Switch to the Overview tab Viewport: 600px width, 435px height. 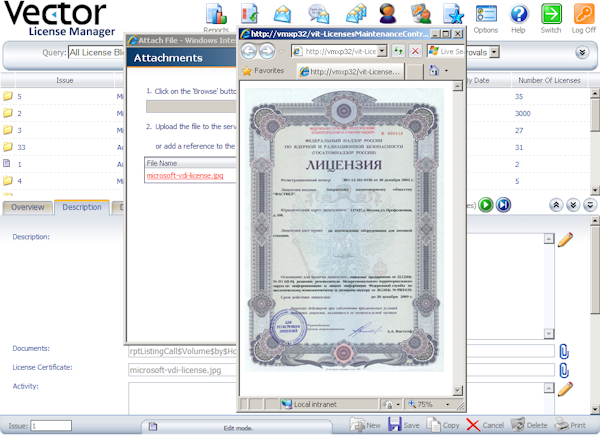(x=28, y=207)
